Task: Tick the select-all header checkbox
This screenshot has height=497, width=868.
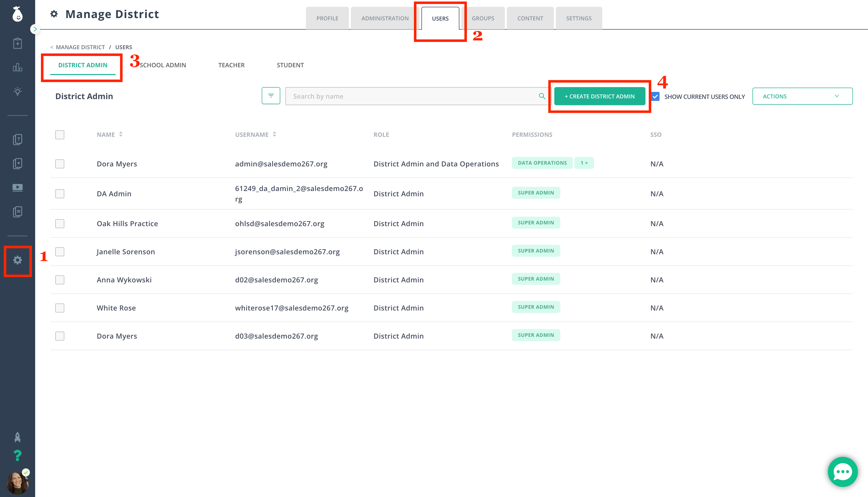Action: [60, 135]
